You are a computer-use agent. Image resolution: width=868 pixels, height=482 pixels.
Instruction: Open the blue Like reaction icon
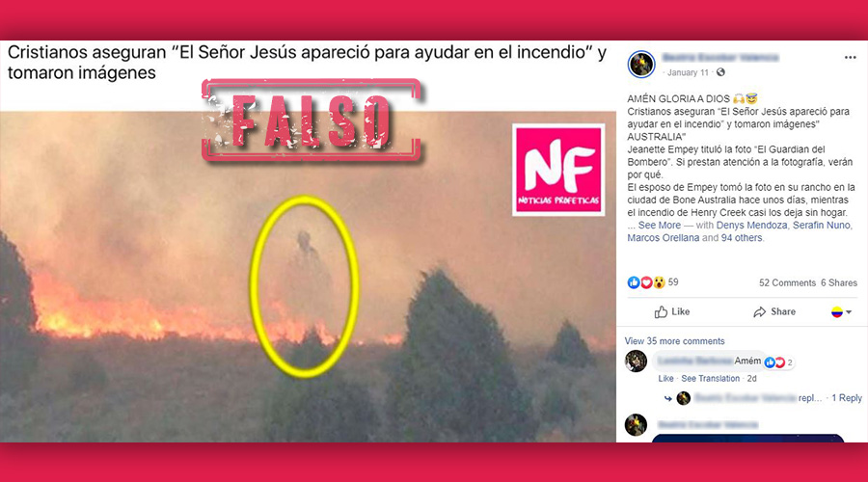(634, 282)
